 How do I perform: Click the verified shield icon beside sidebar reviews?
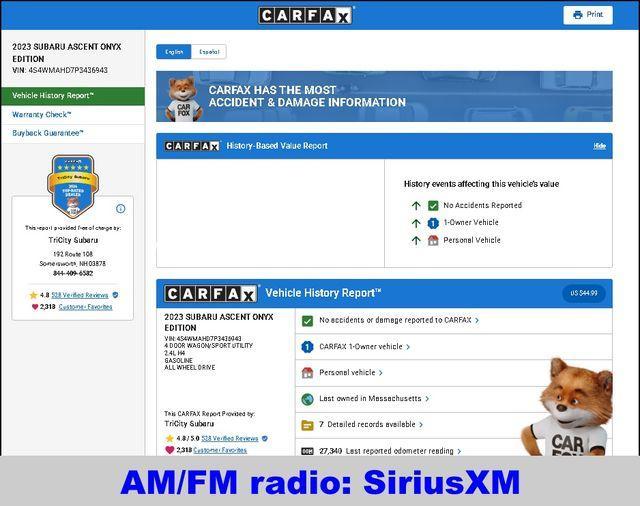[115, 295]
